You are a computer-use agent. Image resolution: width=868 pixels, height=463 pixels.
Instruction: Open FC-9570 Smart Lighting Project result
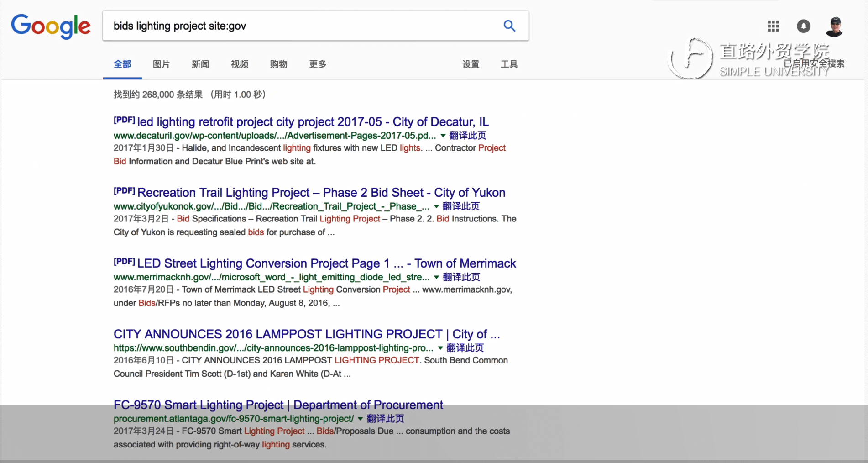pos(278,405)
